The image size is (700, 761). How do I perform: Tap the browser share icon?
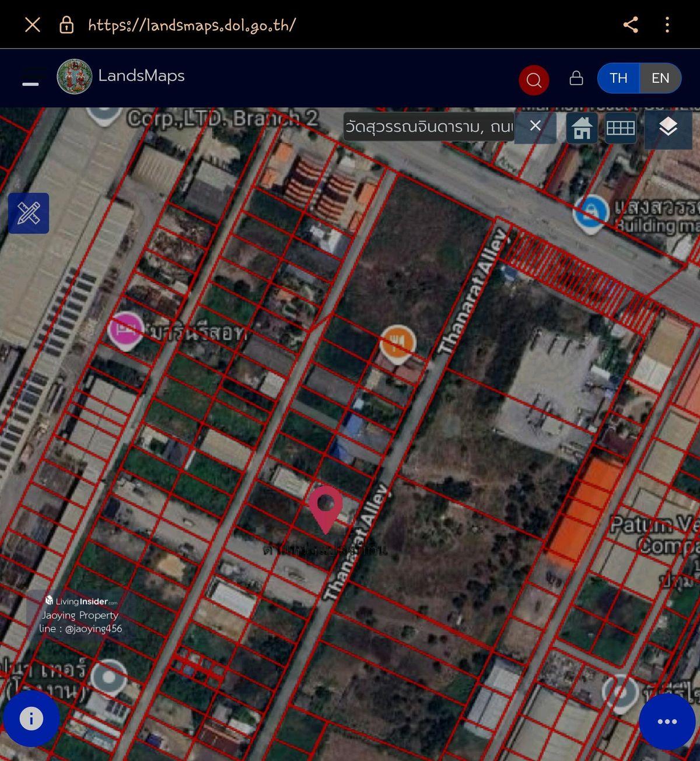(631, 24)
